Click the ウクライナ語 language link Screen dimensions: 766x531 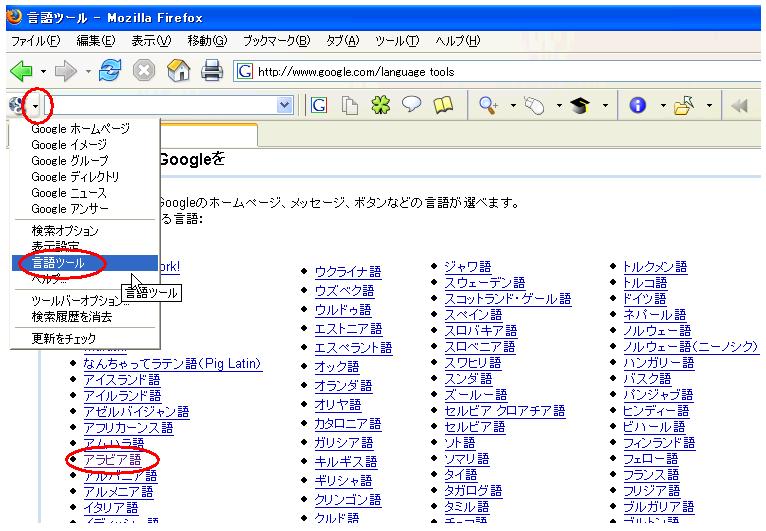point(348,272)
